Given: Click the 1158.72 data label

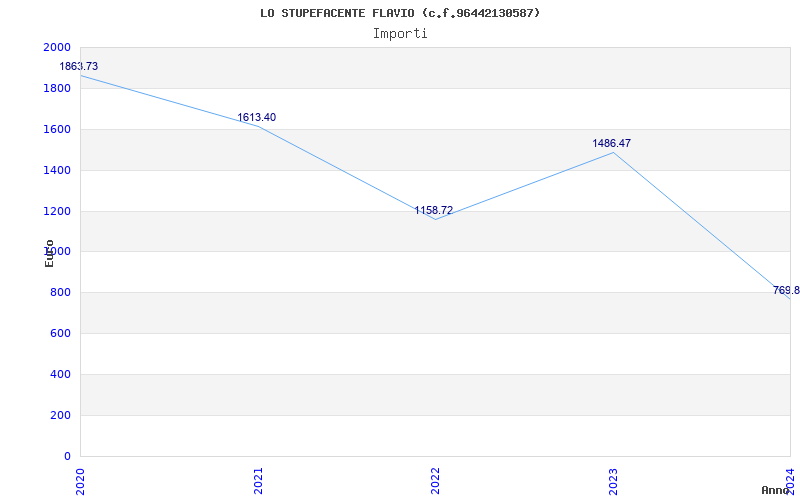Looking at the screenshot, I should tap(434, 210).
